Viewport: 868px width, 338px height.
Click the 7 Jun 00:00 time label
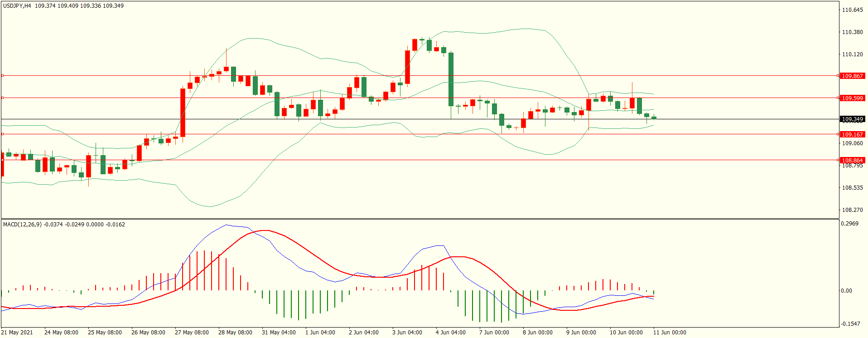(x=494, y=333)
